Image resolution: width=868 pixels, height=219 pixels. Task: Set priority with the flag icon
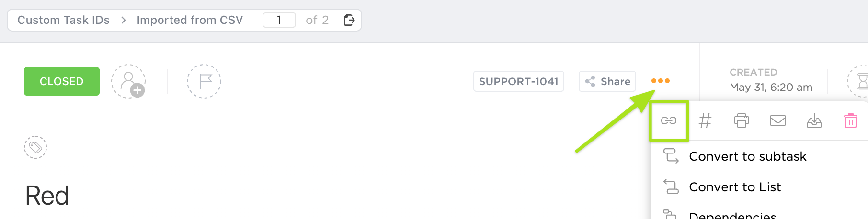pos(204,82)
